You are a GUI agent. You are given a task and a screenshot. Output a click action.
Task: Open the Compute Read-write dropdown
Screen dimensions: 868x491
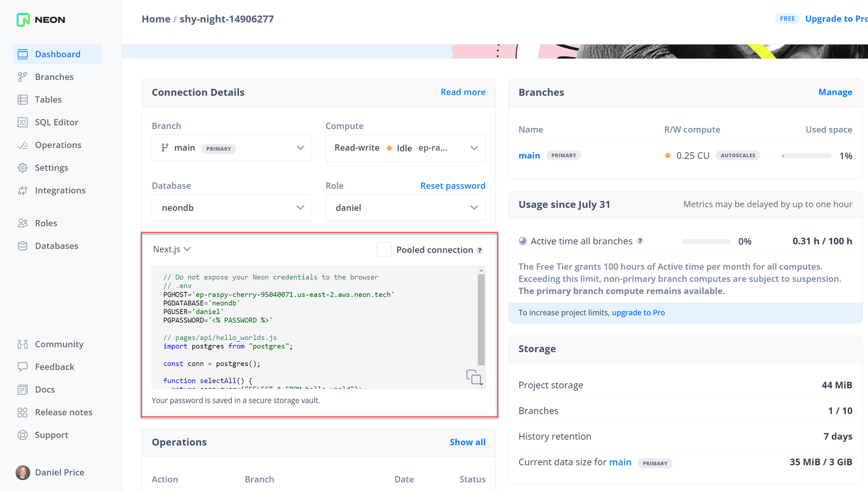point(406,148)
